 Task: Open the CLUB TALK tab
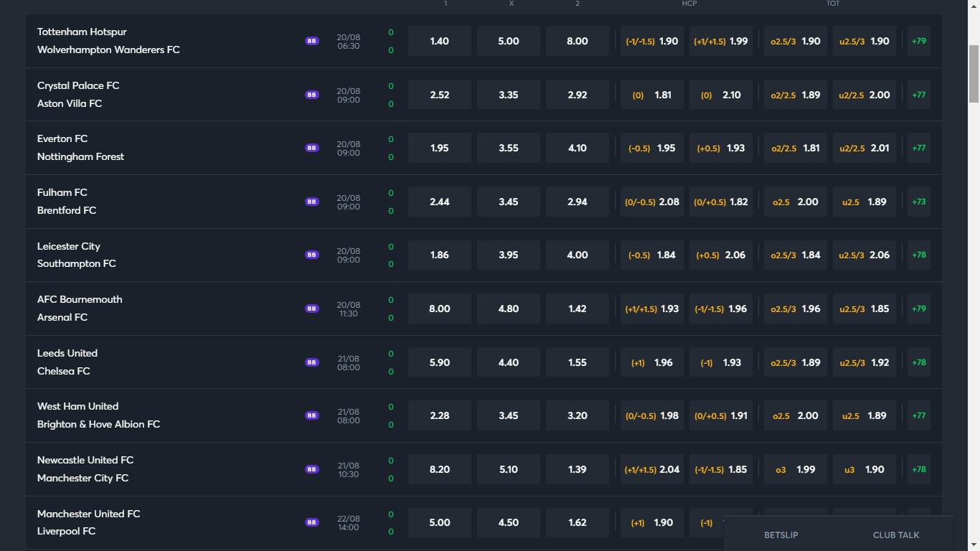point(896,535)
